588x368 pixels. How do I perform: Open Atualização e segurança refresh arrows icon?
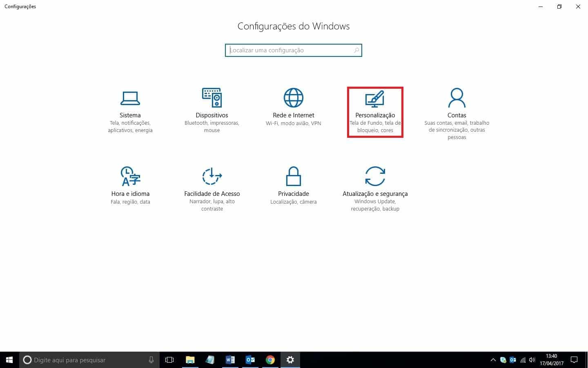click(375, 176)
